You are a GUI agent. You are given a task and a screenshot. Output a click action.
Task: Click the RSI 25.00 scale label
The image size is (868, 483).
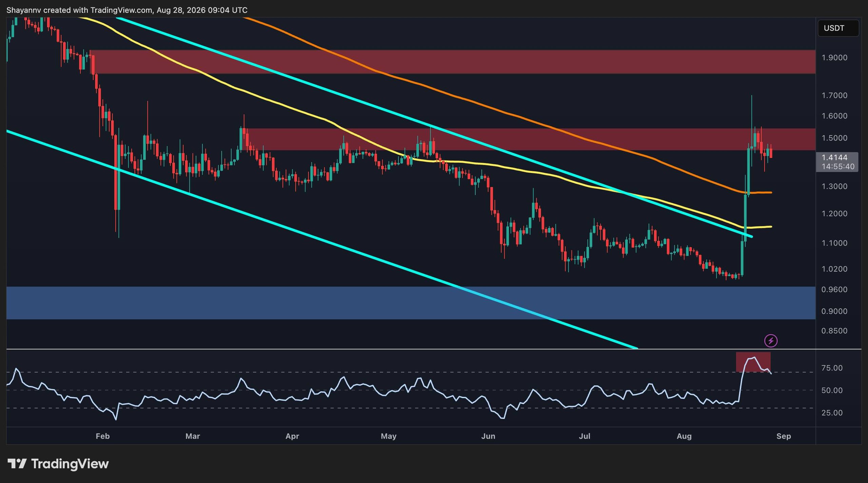click(x=832, y=413)
